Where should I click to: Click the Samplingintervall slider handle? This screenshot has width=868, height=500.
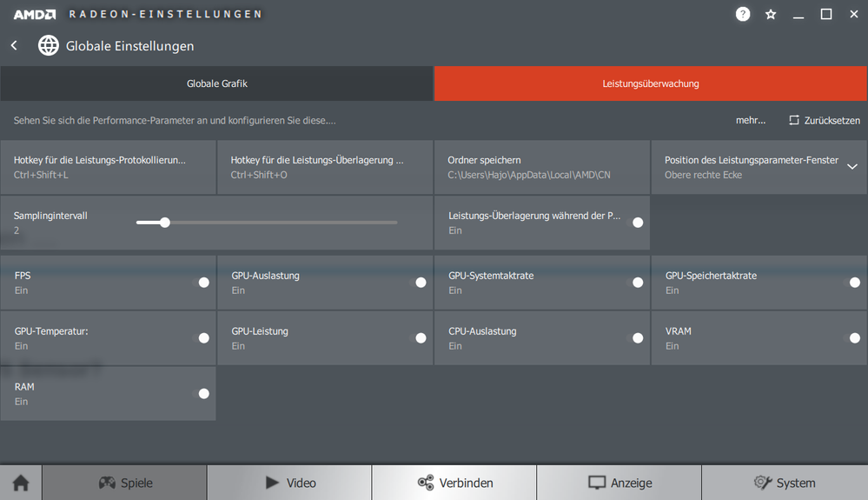pyautogui.click(x=164, y=223)
